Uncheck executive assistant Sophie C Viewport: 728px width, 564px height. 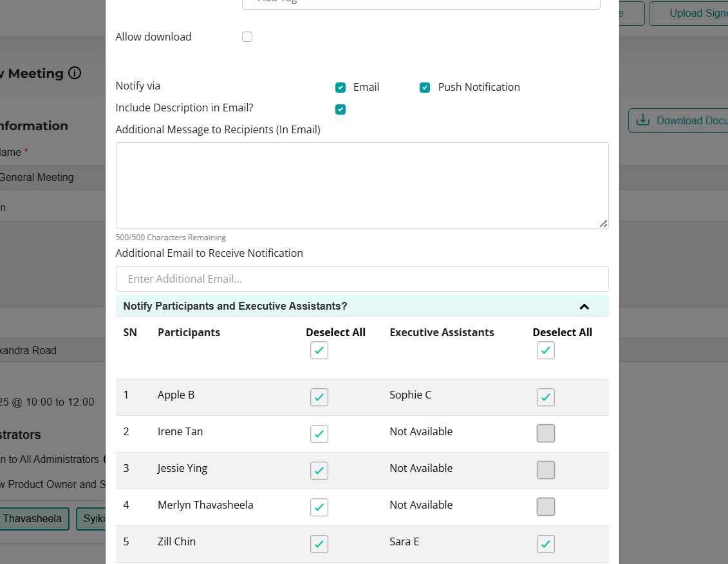coord(546,397)
